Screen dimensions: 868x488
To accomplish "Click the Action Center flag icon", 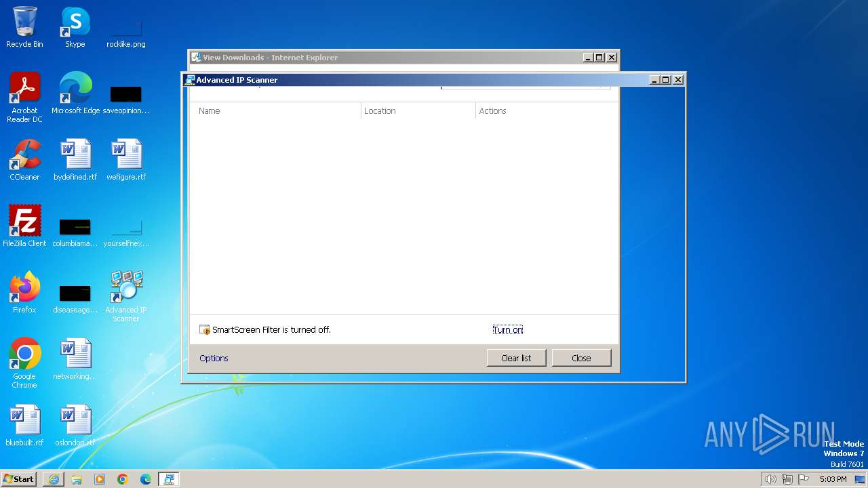I will click(804, 479).
